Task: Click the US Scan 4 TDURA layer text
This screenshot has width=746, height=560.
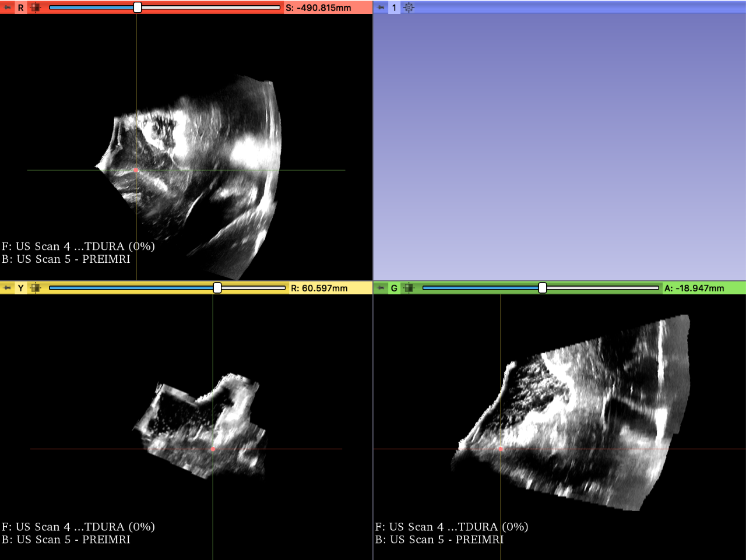Action: coord(77,246)
